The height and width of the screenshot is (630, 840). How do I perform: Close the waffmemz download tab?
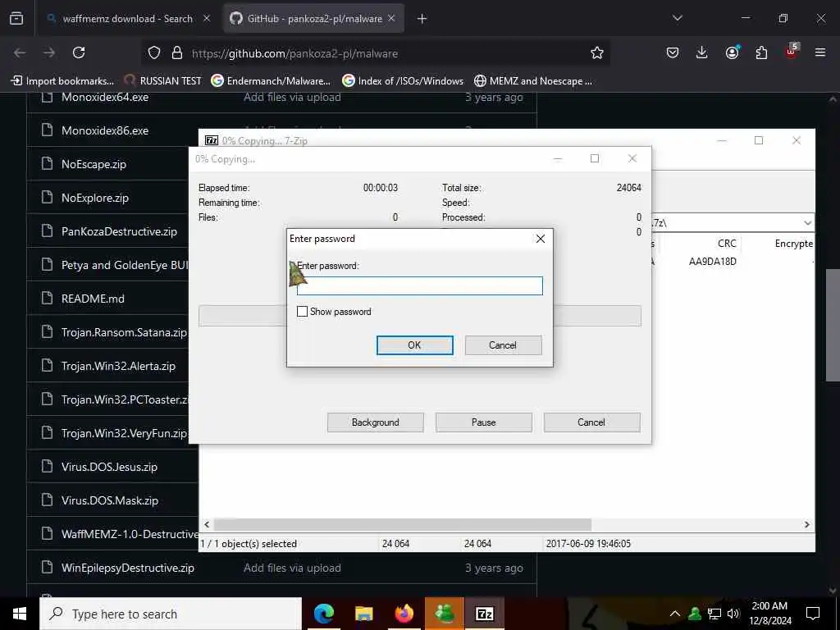(x=207, y=18)
